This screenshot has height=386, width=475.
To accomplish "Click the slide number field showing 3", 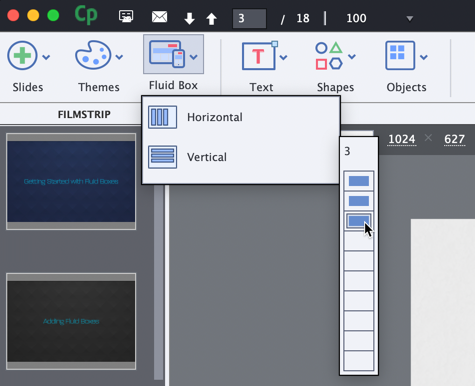I will pyautogui.click(x=249, y=18).
